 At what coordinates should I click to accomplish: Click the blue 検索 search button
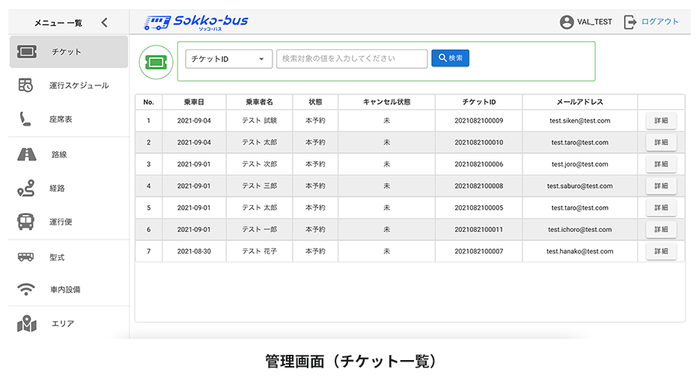click(450, 58)
